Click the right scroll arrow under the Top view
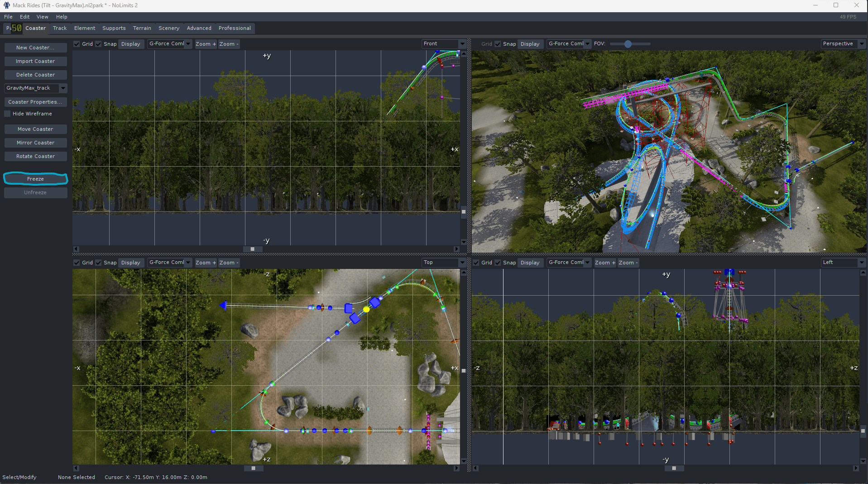Screen dimensions: 868x484 [456, 468]
